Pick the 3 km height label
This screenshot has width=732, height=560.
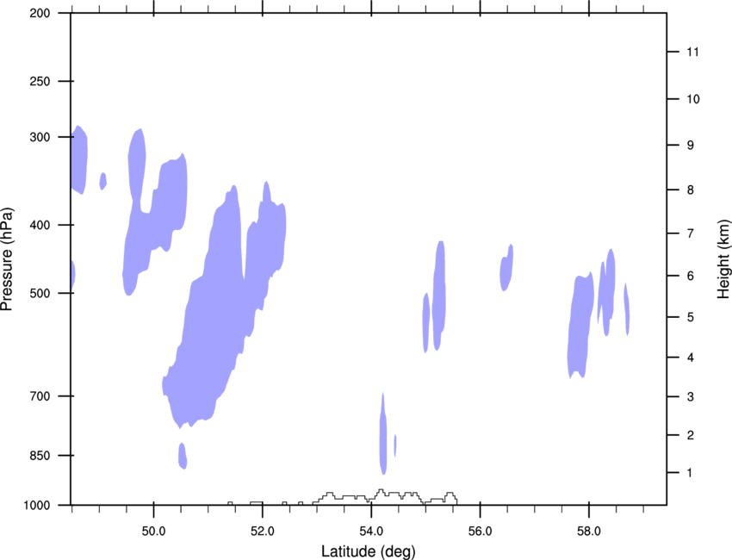pyautogui.click(x=691, y=397)
